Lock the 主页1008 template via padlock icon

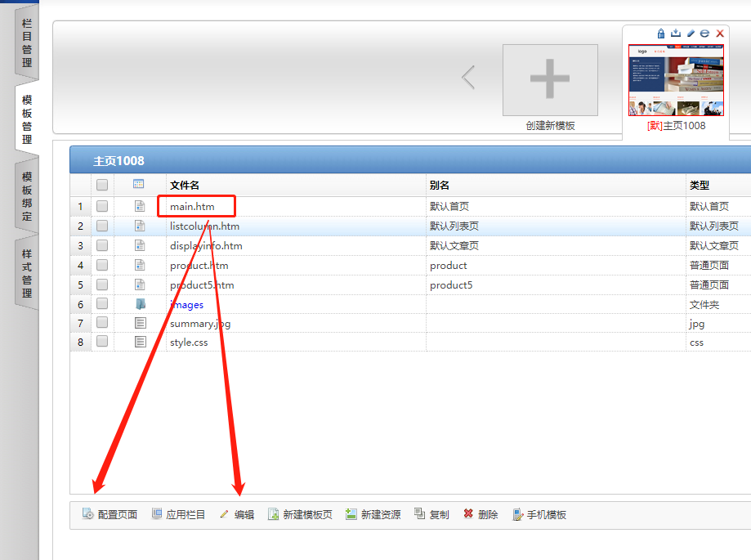[x=661, y=34]
